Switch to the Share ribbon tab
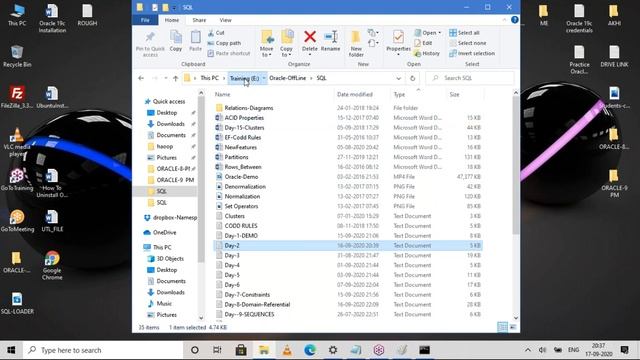 [199, 20]
